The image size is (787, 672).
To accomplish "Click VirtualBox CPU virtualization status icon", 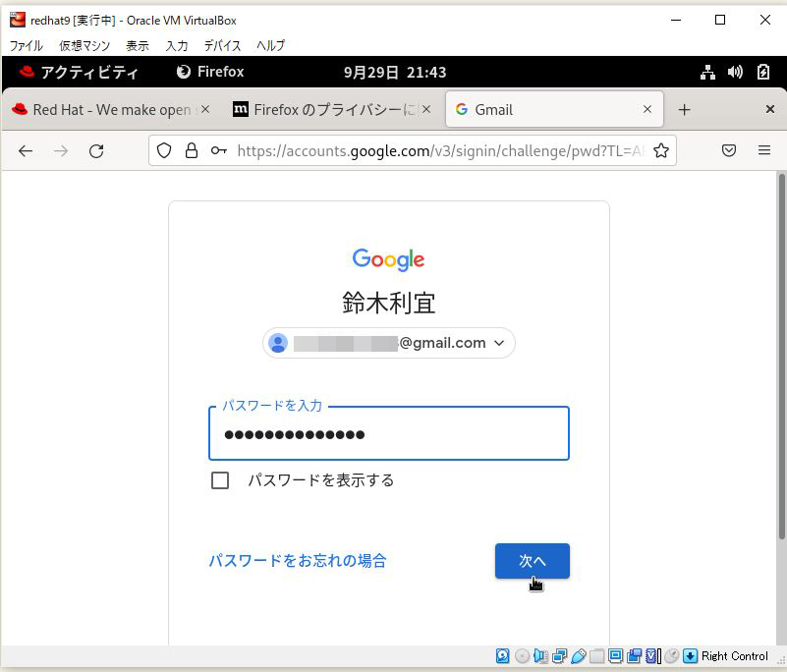I will click(x=653, y=656).
